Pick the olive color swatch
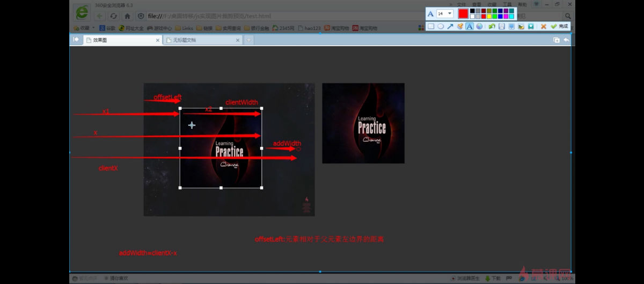This screenshot has width=644, height=284. click(x=489, y=11)
